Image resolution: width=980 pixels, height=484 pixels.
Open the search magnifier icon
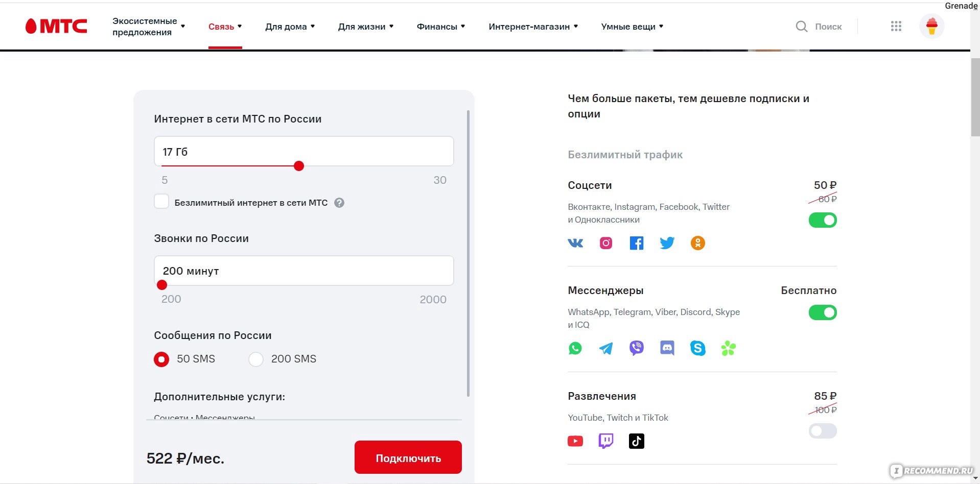(802, 27)
